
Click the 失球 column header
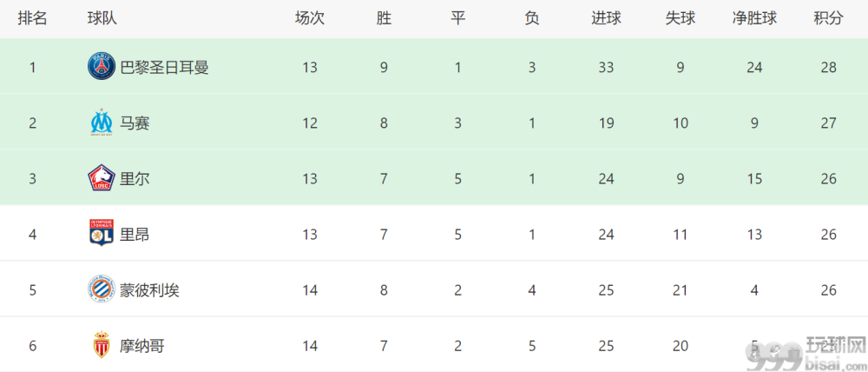click(x=681, y=18)
